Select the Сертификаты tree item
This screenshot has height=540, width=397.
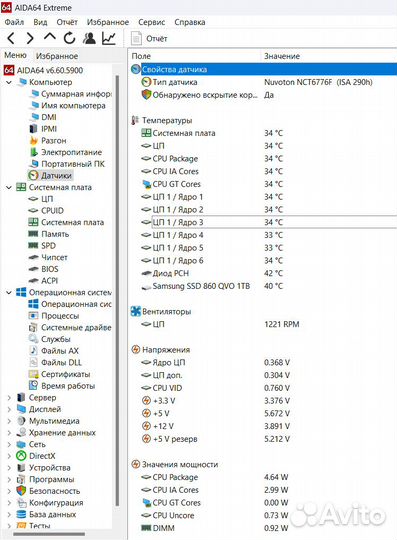point(66,374)
